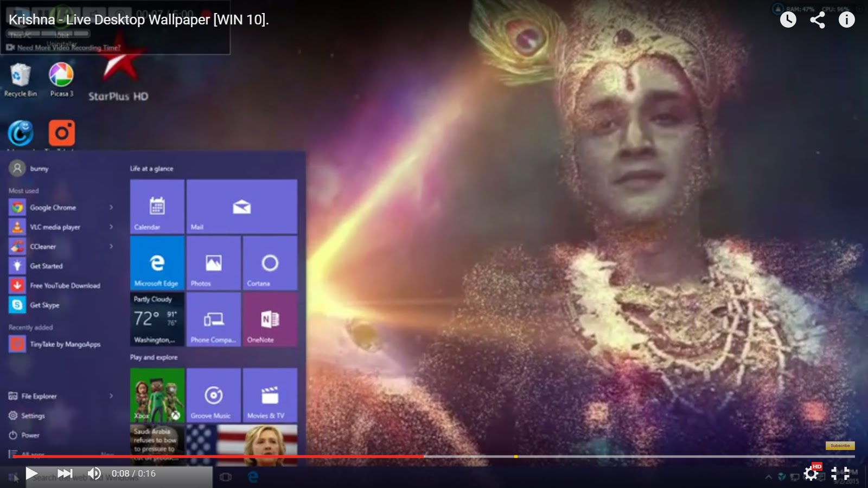Play the video
Viewport: 868px width, 488px height.
(x=32, y=473)
